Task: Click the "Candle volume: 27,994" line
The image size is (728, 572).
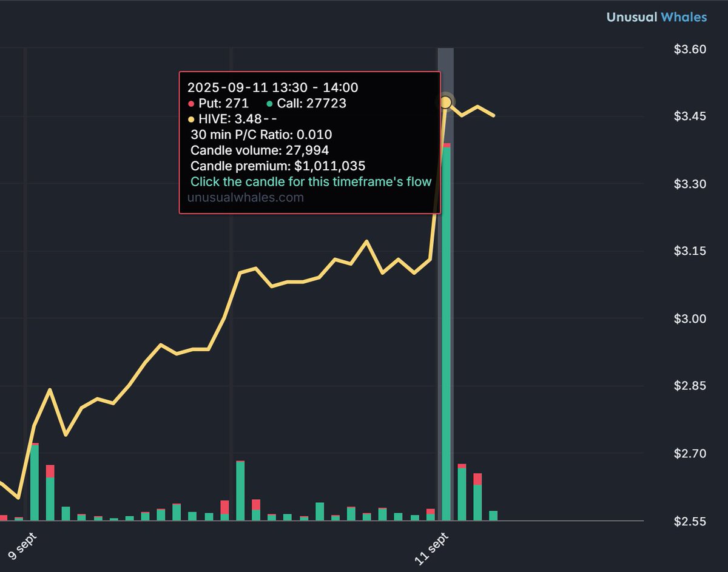Action: 260,150
